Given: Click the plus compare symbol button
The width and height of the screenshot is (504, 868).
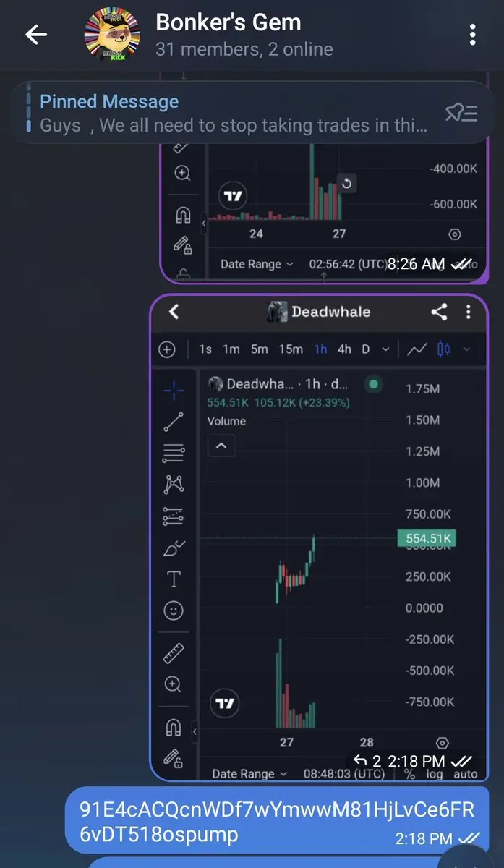Looking at the screenshot, I should tap(167, 349).
